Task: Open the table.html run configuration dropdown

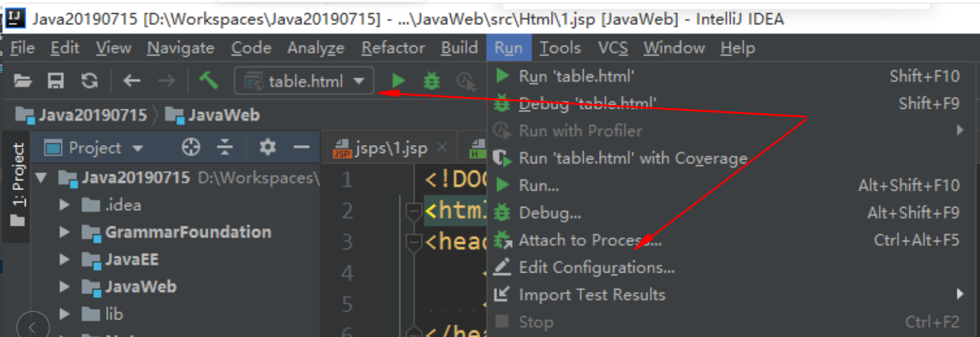Action: click(x=305, y=81)
